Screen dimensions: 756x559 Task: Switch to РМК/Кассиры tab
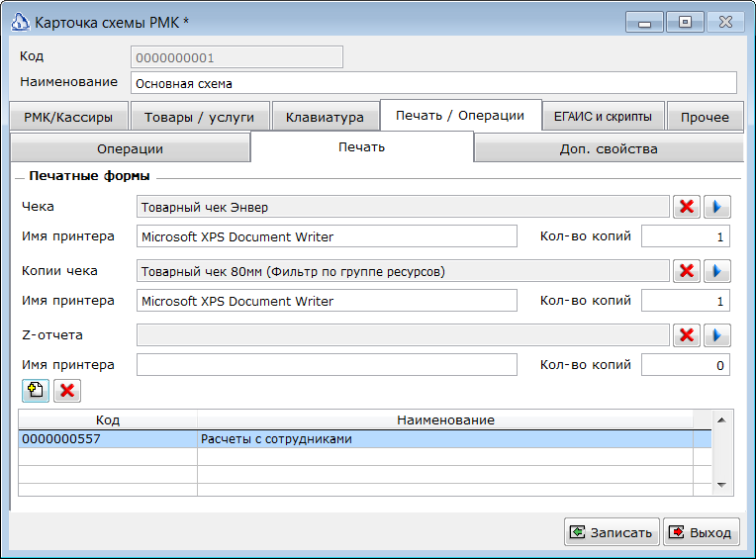click(x=68, y=117)
